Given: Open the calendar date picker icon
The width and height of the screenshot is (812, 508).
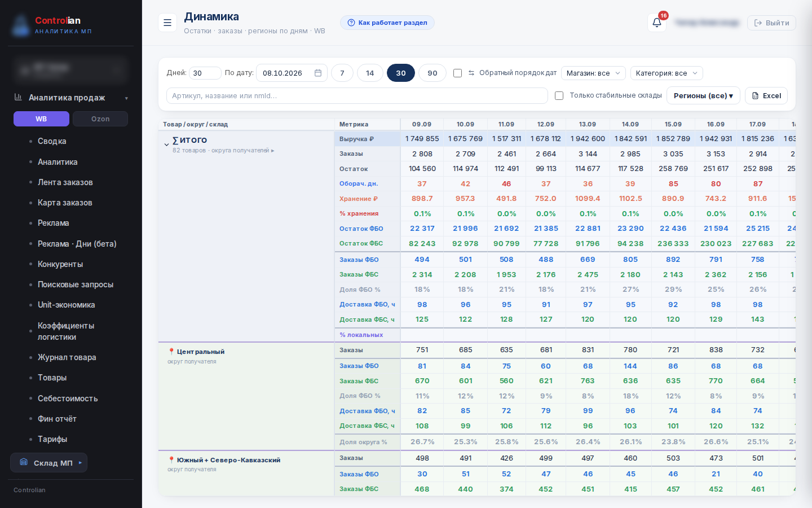Looking at the screenshot, I should point(318,73).
